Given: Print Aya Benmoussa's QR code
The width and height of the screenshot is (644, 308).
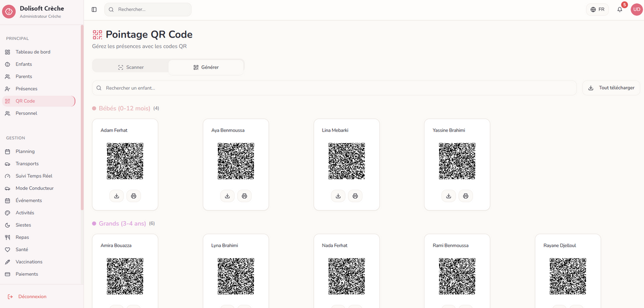Looking at the screenshot, I should tap(244, 196).
